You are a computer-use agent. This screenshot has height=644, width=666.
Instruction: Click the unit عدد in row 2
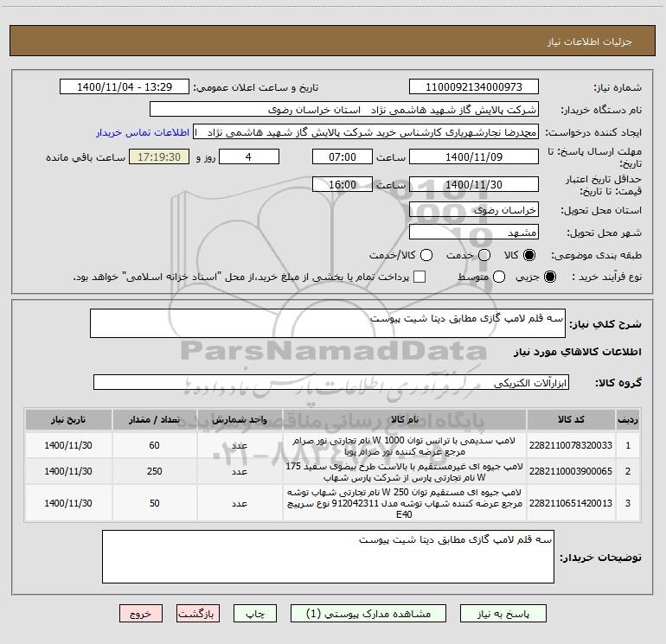240,472
